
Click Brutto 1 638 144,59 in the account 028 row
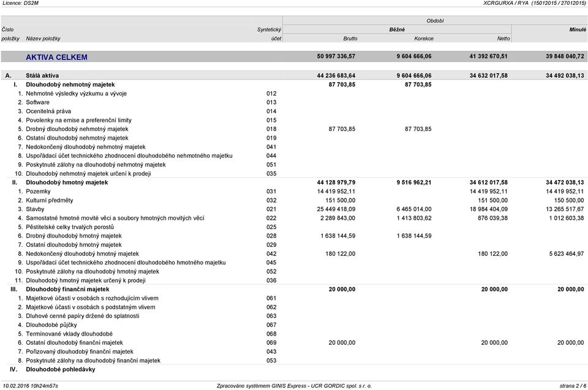coord(337,236)
